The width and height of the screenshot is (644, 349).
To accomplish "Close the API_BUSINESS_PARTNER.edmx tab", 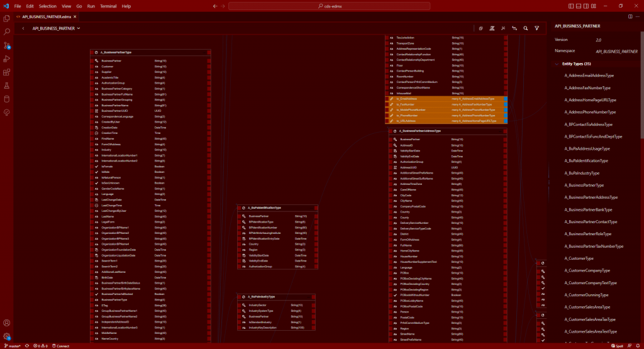I will 75,17.
